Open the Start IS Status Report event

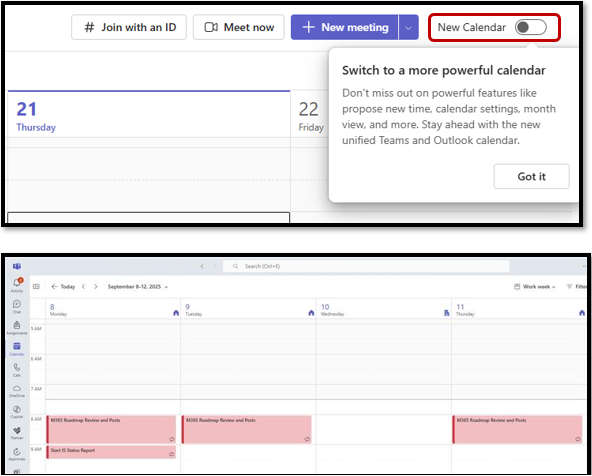point(111,452)
